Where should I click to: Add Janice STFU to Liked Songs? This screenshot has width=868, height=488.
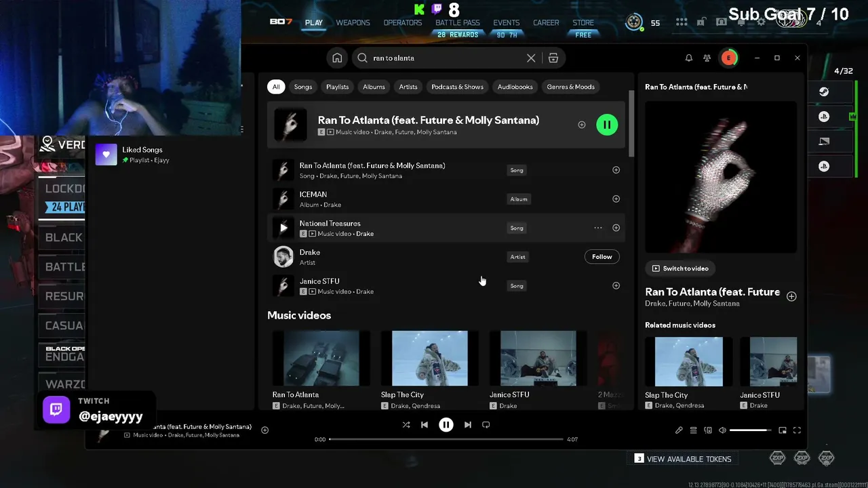point(616,286)
